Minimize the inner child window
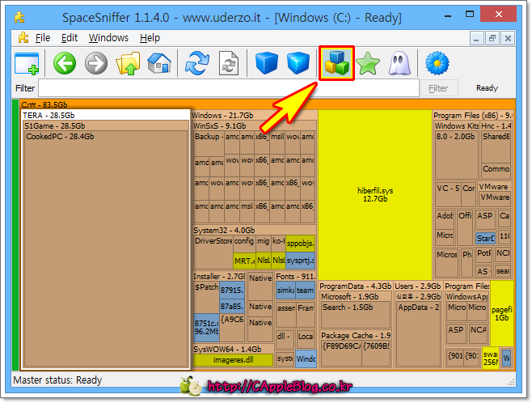 (x=476, y=38)
